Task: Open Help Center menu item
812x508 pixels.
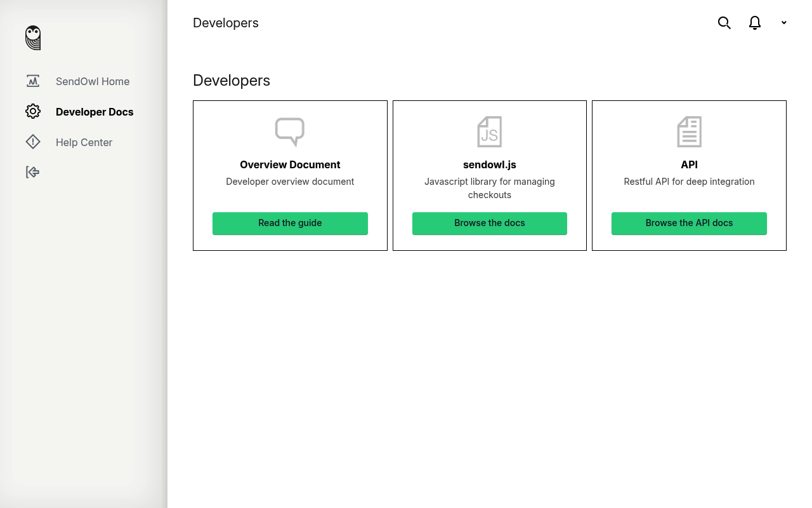Action: 84,142
